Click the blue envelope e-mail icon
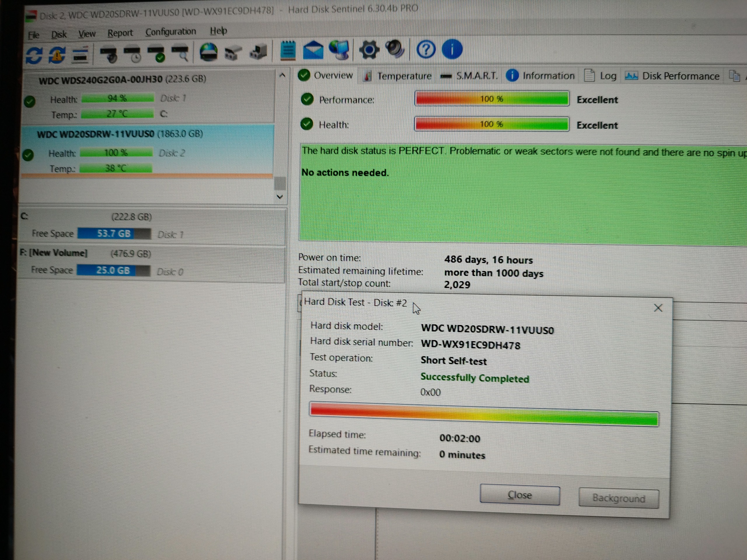Image resolution: width=747 pixels, height=560 pixels. (313, 50)
